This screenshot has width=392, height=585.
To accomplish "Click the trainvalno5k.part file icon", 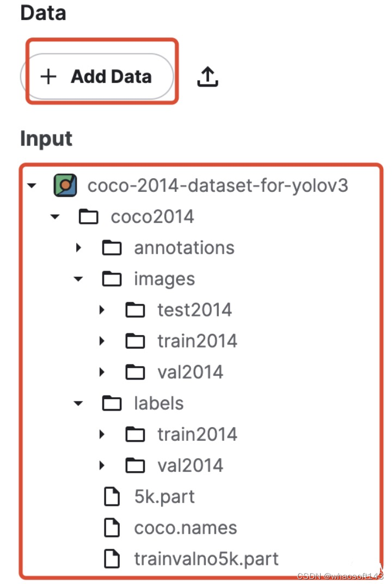I will [x=113, y=558].
